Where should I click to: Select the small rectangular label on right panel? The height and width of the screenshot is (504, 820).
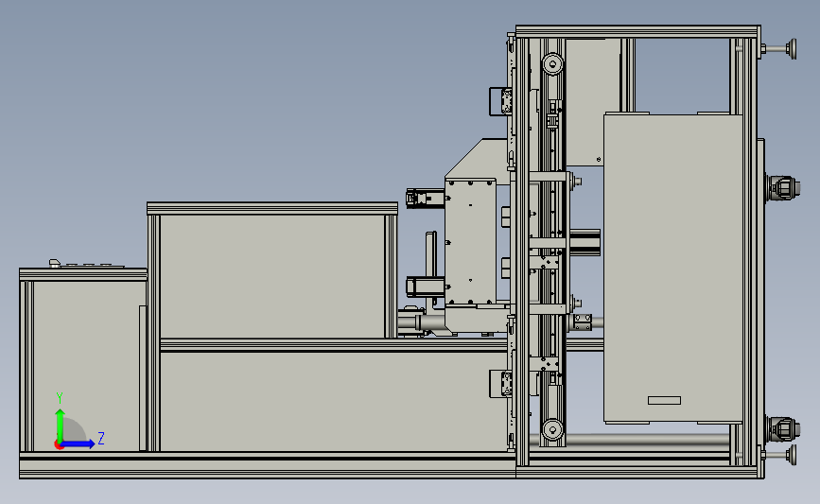pos(664,401)
